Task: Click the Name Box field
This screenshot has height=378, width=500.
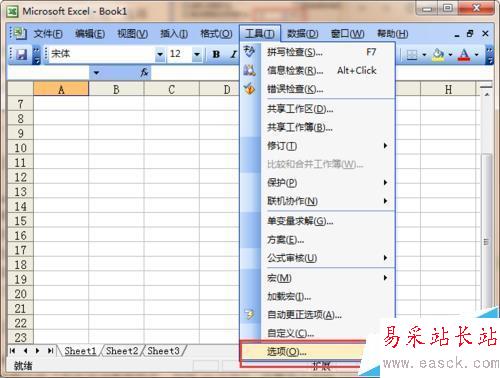Action: tap(49, 72)
